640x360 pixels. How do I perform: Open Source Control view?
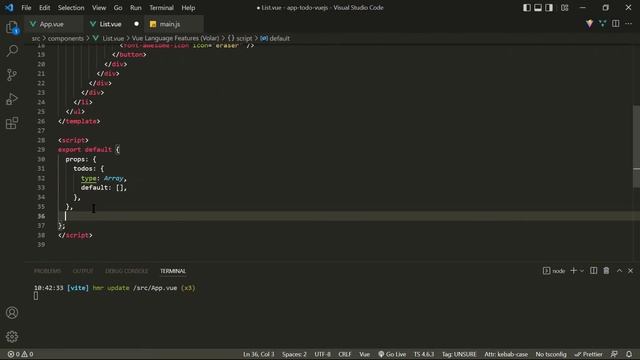[x=12, y=75]
